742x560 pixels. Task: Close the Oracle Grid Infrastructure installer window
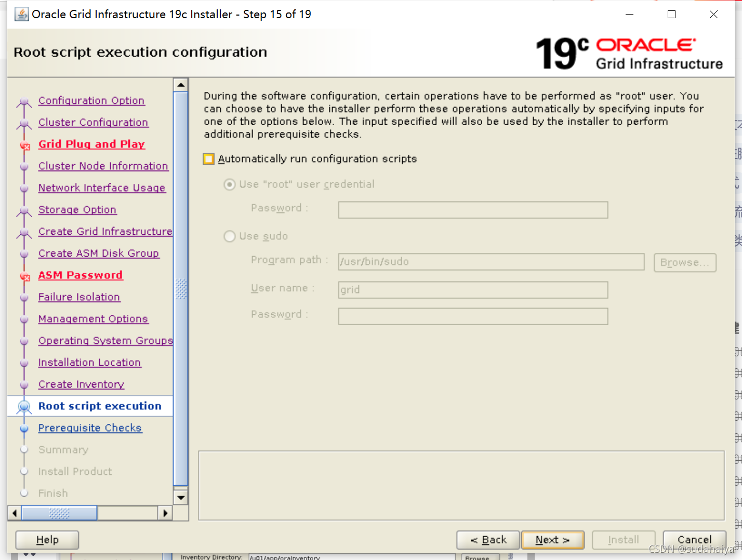[x=713, y=15]
